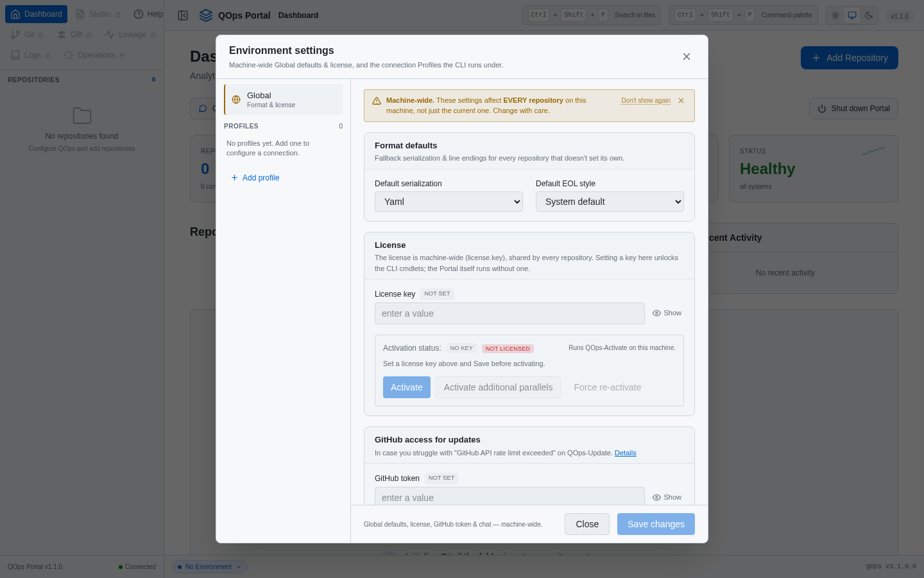This screenshot has height=578, width=924.
Task: Select the Global globe icon in the sidebar
Action: [236, 100]
